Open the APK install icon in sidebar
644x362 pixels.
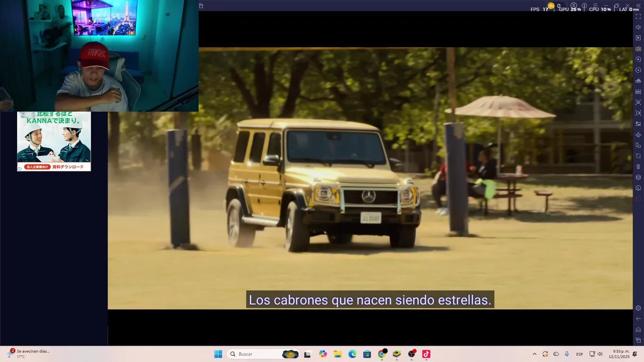point(638,92)
